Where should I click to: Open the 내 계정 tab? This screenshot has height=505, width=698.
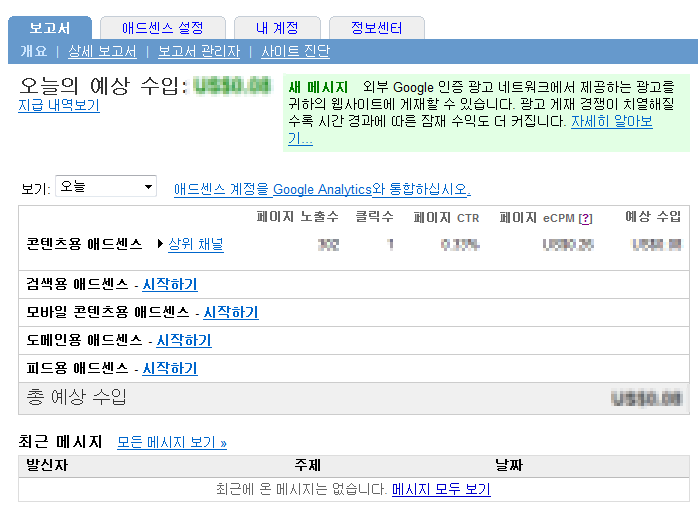277,28
